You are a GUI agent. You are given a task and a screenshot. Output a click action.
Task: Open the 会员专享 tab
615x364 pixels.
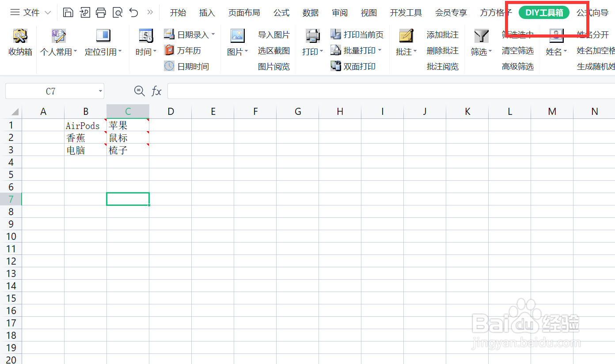click(x=451, y=13)
